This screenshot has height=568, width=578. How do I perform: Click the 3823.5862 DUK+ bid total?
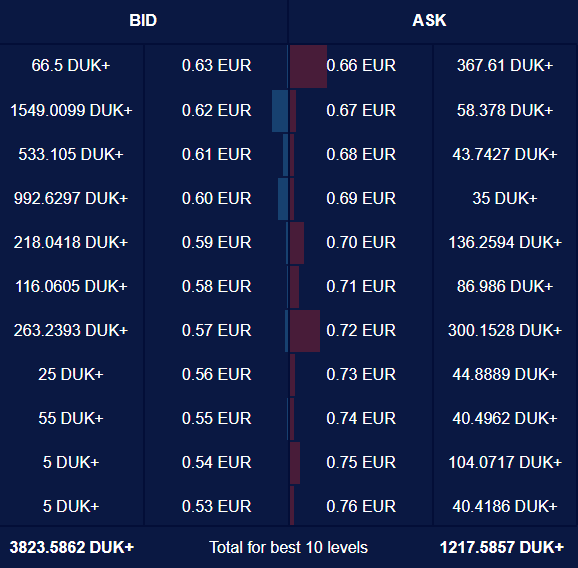coord(72,547)
